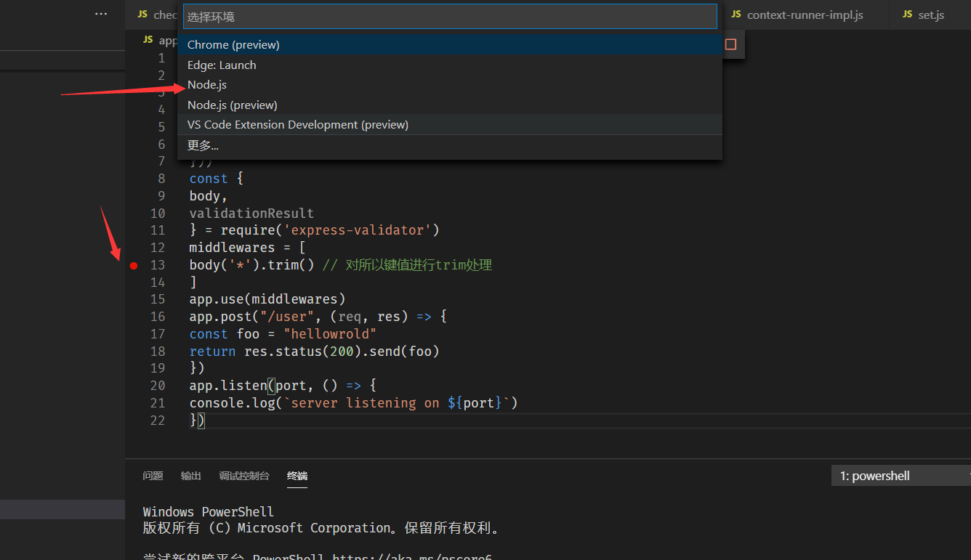Choose VS Code Extension Development (preview)

[297, 125]
